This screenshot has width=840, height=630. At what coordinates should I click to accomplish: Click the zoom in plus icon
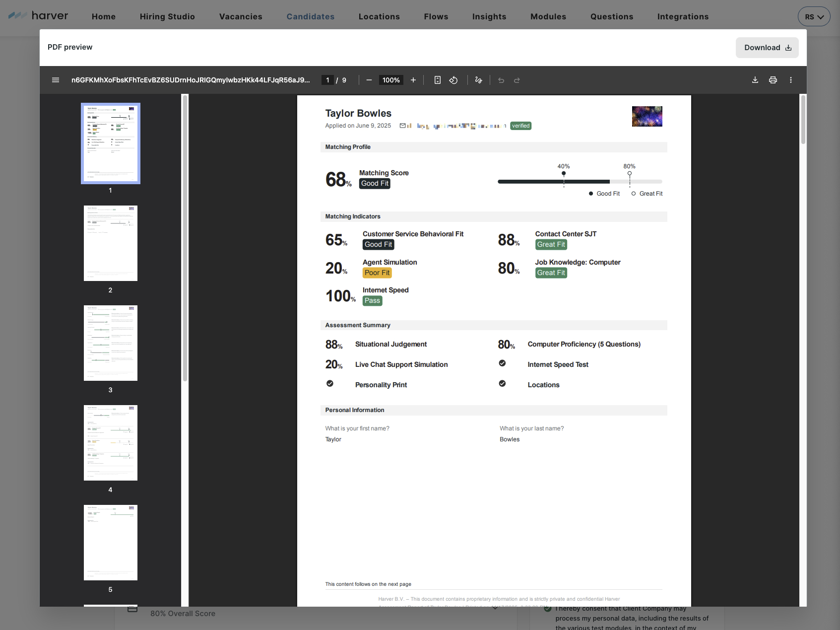(413, 80)
